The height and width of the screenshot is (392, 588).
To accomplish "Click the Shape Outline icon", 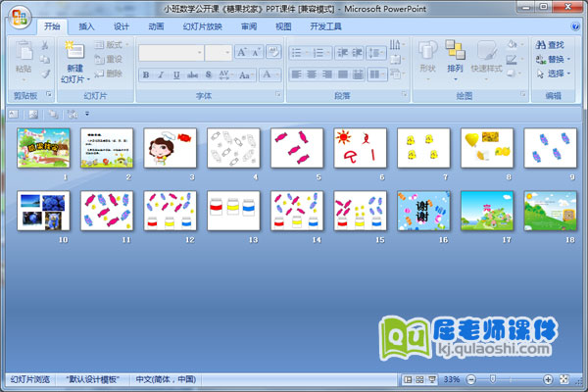I will pyautogui.click(x=513, y=59).
